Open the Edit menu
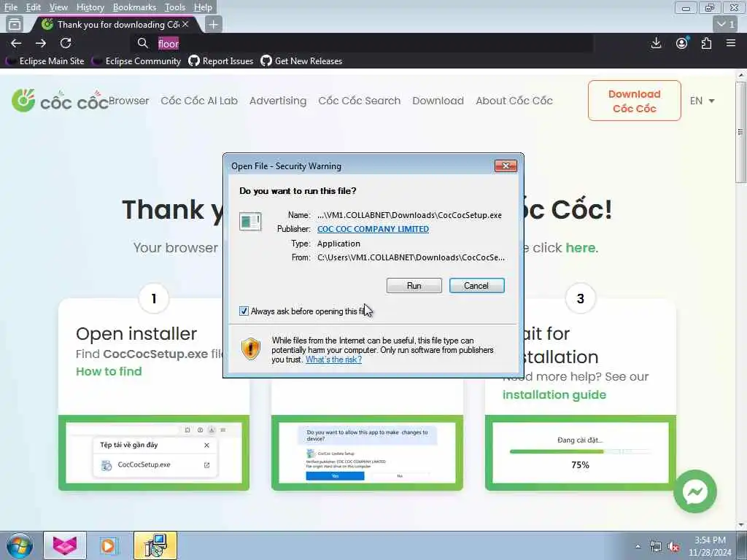The image size is (747, 560). (x=33, y=7)
